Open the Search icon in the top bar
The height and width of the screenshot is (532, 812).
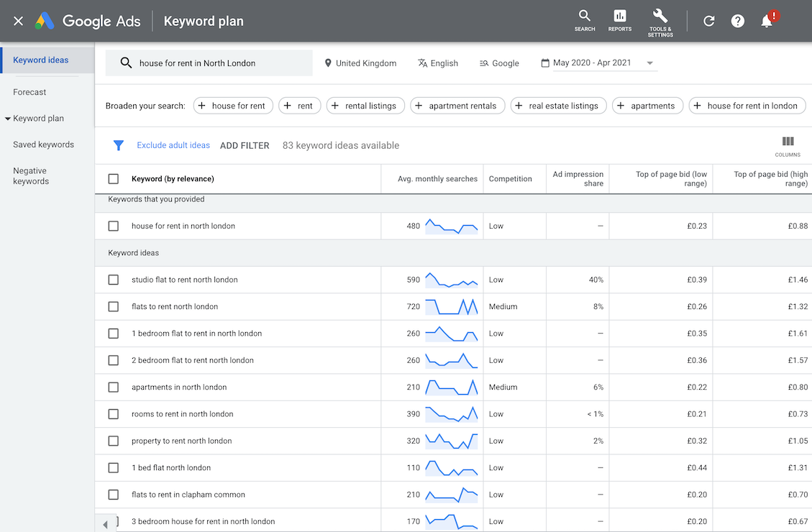pos(585,21)
